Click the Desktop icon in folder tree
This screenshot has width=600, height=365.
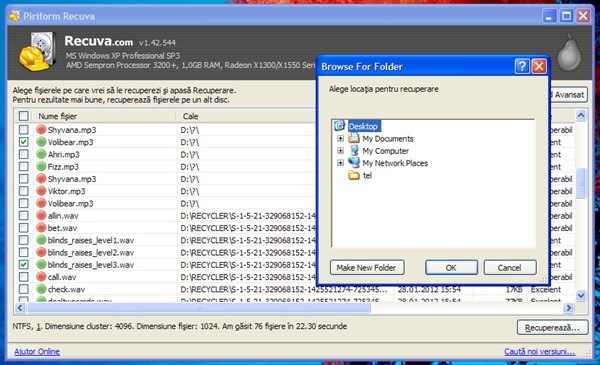[339, 126]
